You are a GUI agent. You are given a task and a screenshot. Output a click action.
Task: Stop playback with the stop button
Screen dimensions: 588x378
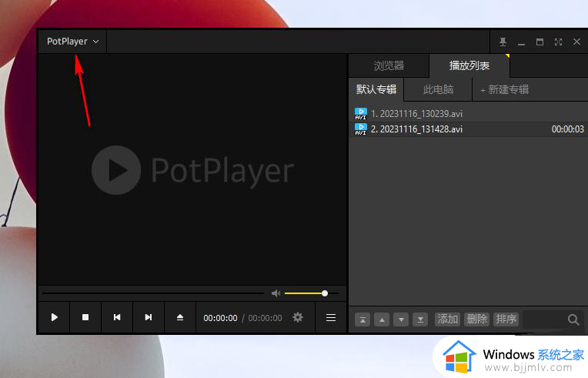[85, 318]
